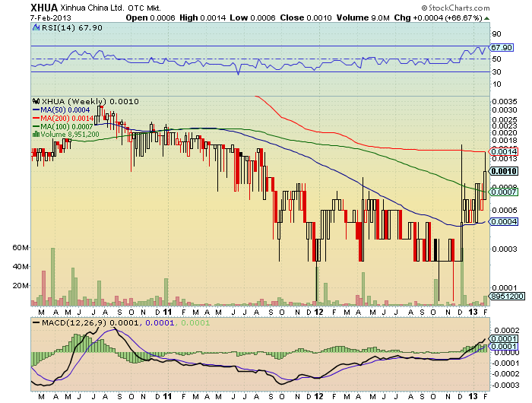532x403 pixels.
Task: Click the red 0.0014 MA(200) price tag
Action: pos(504,151)
